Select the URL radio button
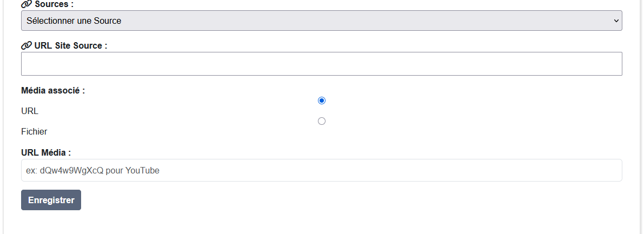This screenshot has width=644, height=234. (x=322, y=101)
